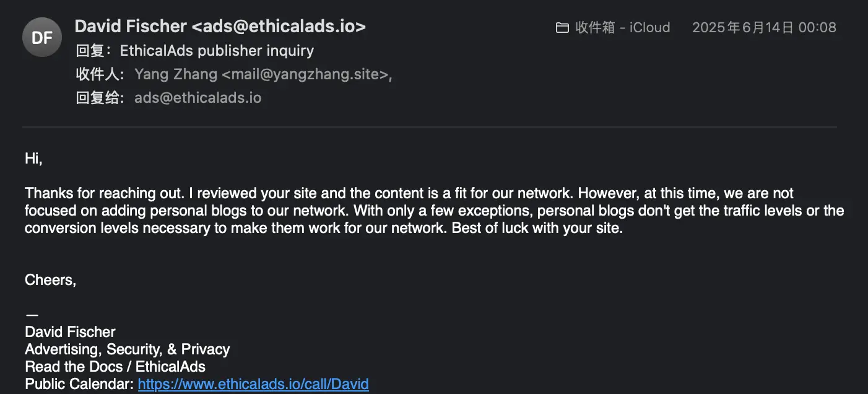The image size is (868, 394).
Task: Open the 收件箱 - iCloud mailbox label
Action: [623, 27]
